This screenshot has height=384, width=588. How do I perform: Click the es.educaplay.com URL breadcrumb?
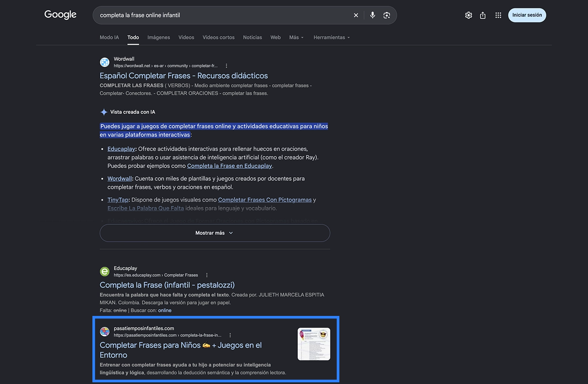(156, 275)
